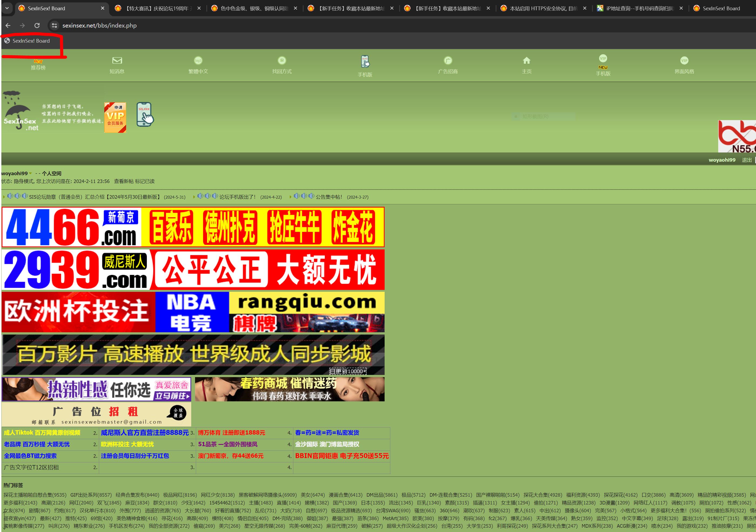Image resolution: width=756 pixels, height=532 pixels.
Task: Go to 主页 home icon
Action: (x=526, y=60)
